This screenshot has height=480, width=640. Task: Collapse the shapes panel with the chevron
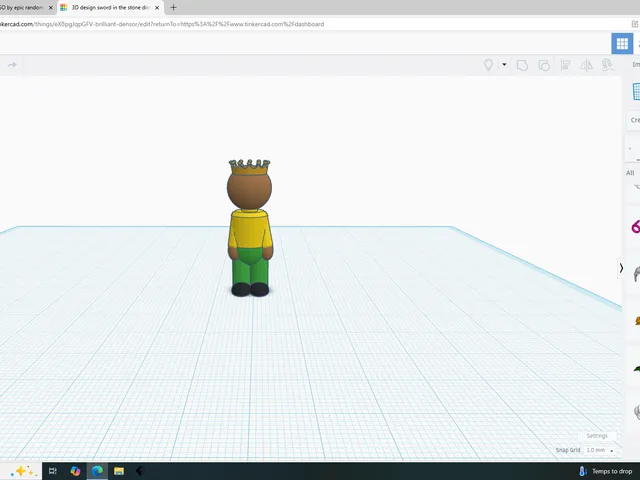click(621, 268)
